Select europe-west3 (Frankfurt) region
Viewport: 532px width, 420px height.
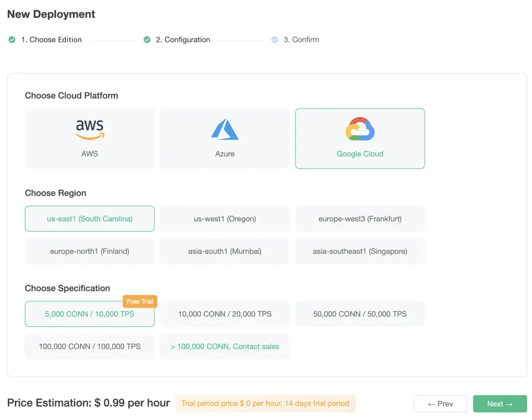[x=360, y=218]
